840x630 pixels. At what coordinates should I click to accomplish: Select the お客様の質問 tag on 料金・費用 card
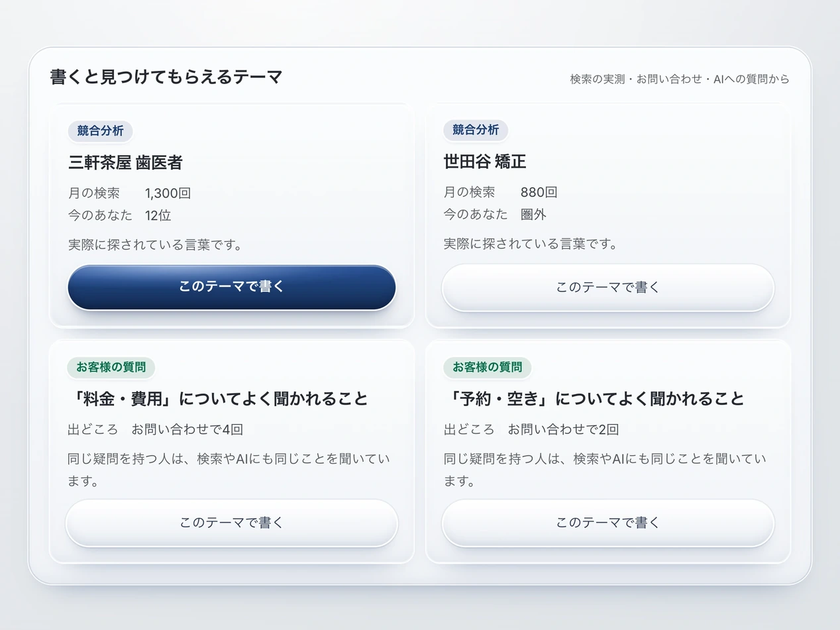111,366
